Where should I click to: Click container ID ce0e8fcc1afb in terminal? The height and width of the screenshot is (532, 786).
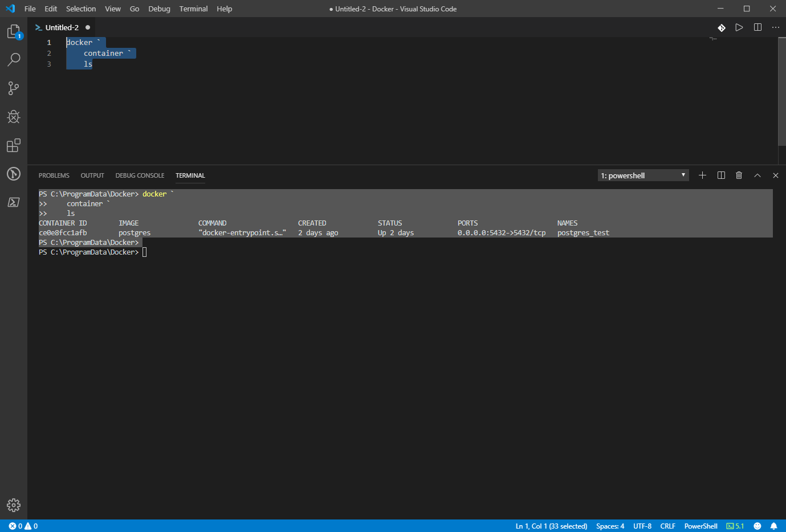63,232
